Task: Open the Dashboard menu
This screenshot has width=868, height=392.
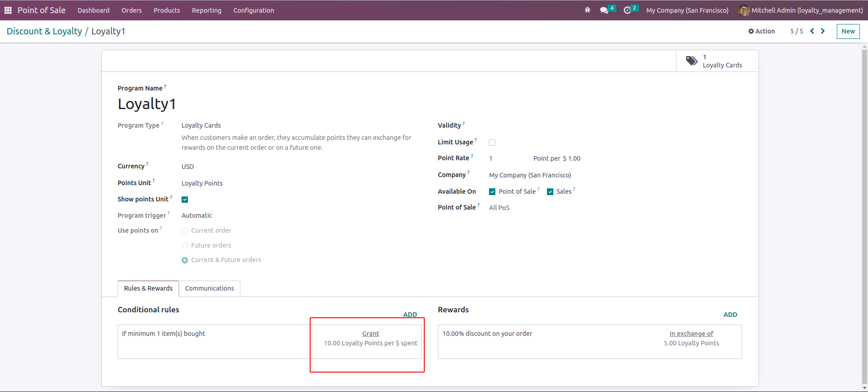Action: 93,10
